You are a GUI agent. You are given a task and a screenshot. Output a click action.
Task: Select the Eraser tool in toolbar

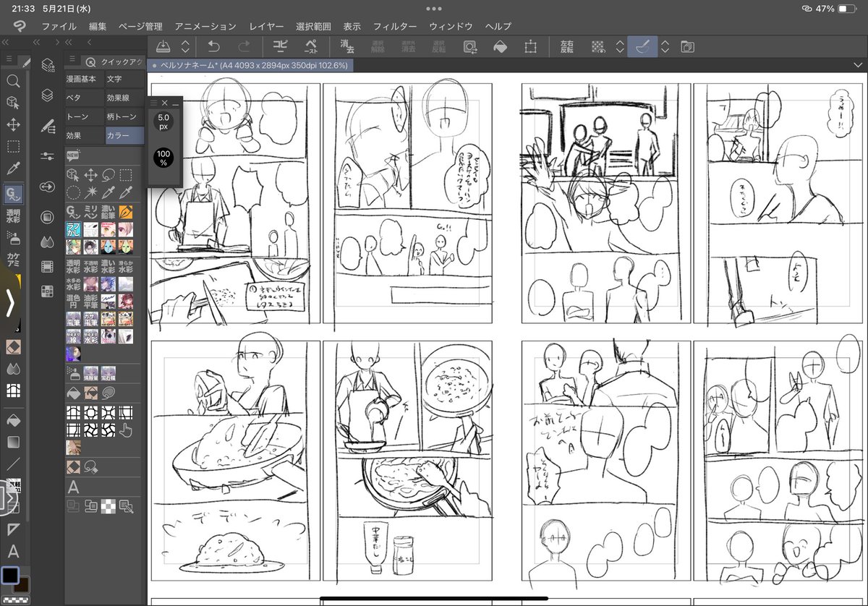pos(13,346)
